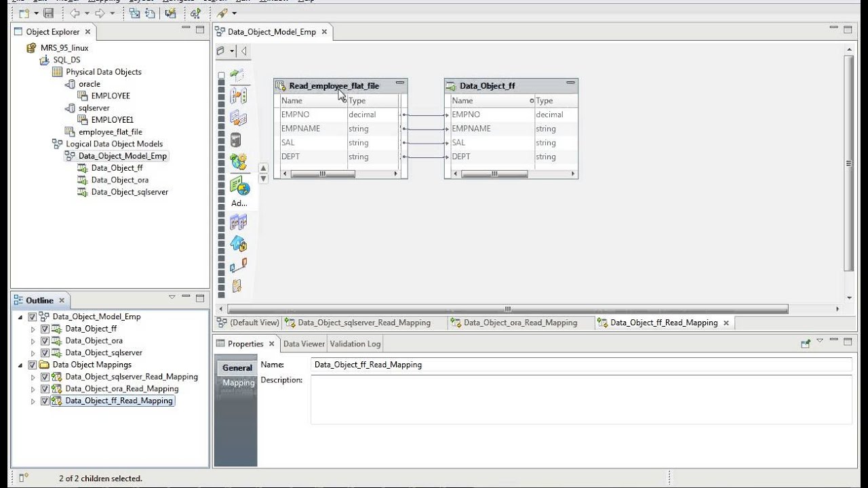Uncheck Data_Object_ff_Read_Mapping checkbox in Outline
Screen dimensions: 868x488
pos(45,401)
